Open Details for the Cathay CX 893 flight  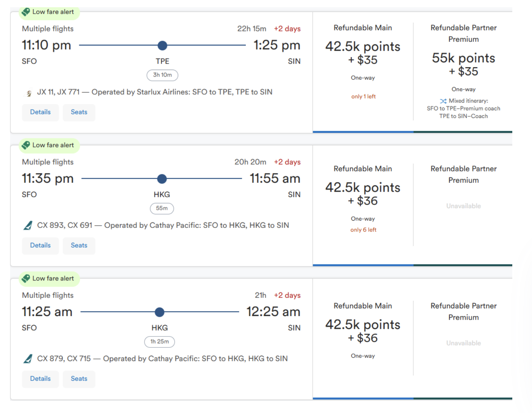(40, 246)
